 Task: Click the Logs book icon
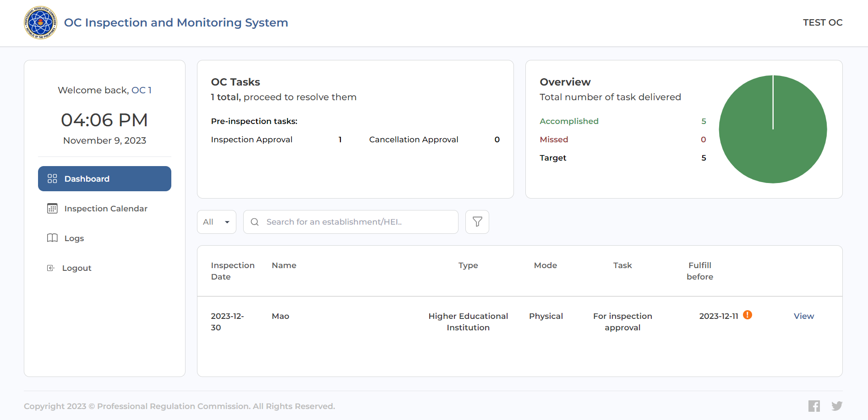pyautogui.click(x=52, y=238)
